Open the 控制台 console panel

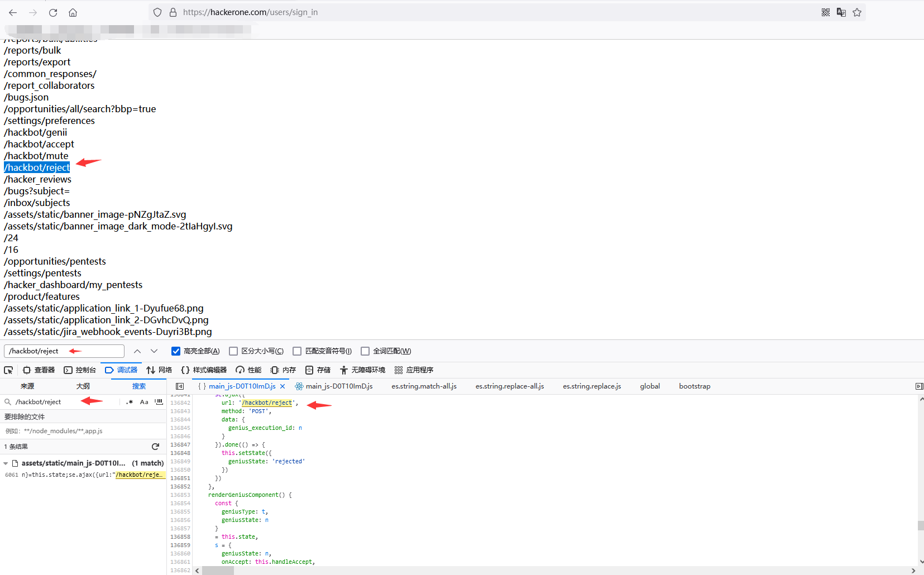pyautogui.click(x=80, y=370)
